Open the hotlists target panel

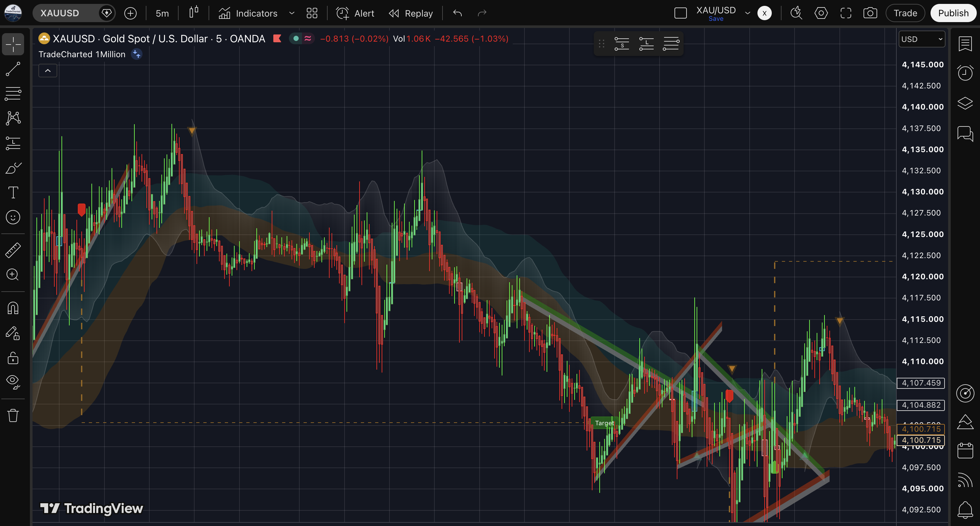coord(965,393)
